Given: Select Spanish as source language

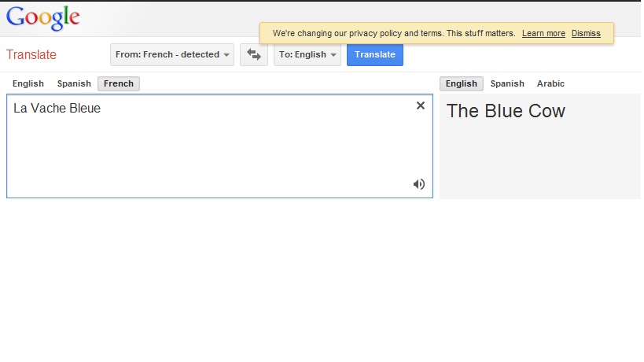Looking at the screenshot, I should pos(74,83).
